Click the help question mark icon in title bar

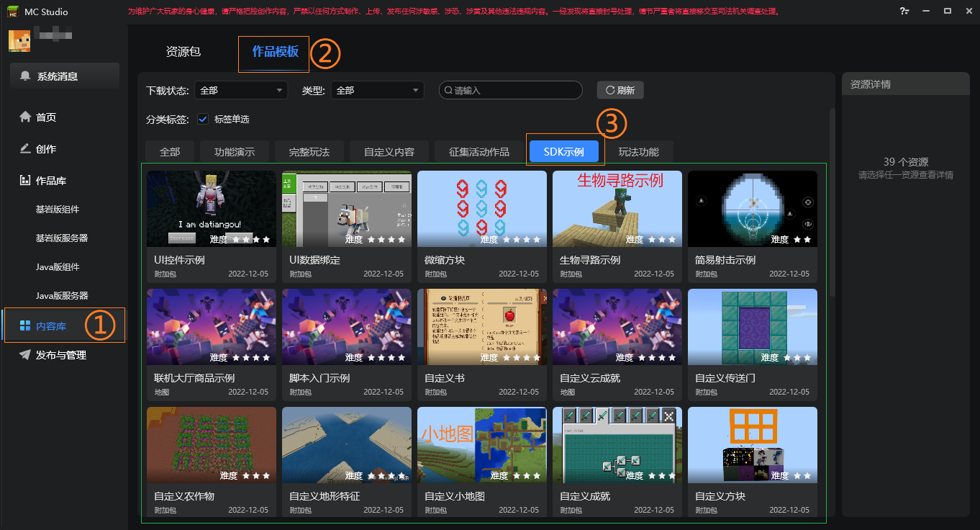[x=904, y=11]
